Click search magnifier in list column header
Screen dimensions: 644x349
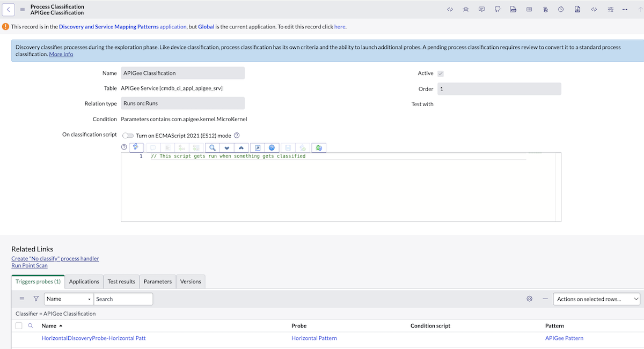(31, 325)
